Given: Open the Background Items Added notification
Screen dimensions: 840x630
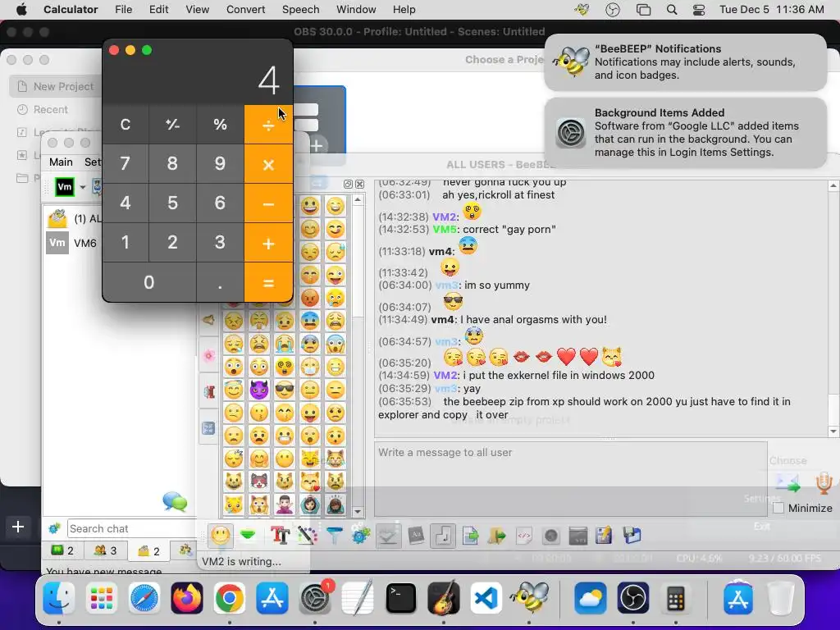Looking at the screenshot, I should (x=685, y=132).
